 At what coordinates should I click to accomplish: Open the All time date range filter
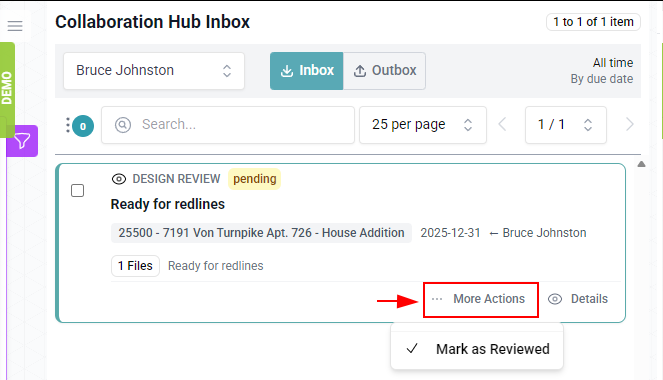(613, 63)
